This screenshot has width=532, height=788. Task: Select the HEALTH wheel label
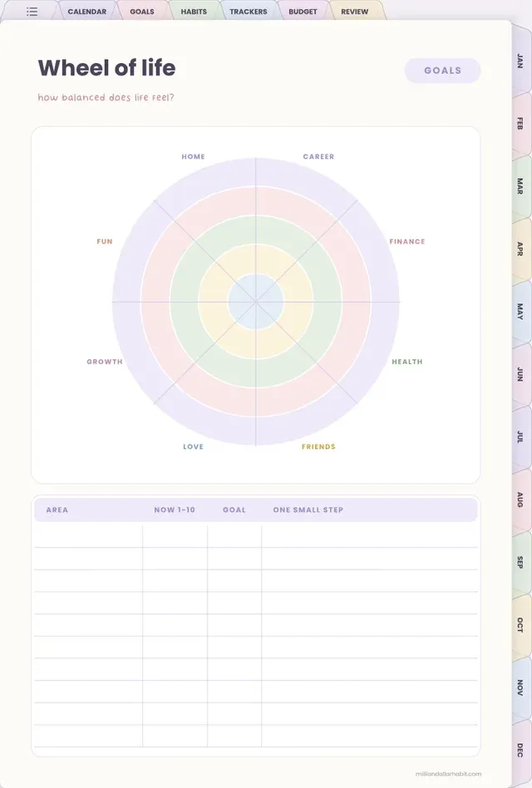407,362
